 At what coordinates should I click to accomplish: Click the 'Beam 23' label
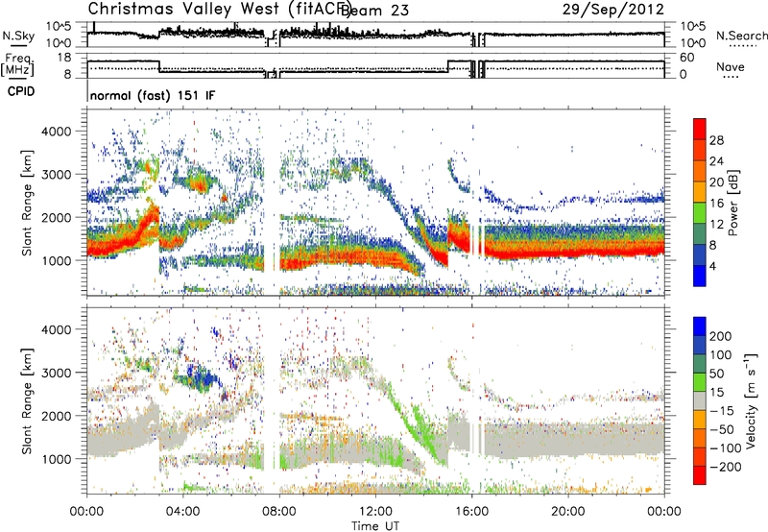(374, 10)
